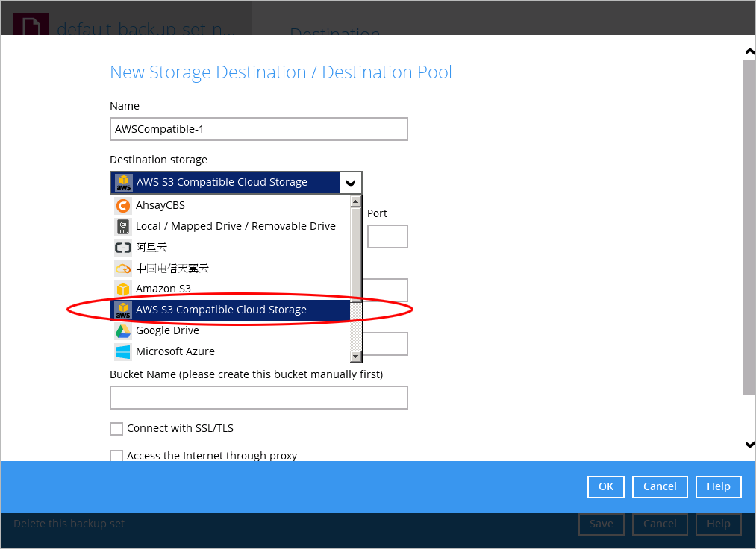Toggle Access the Internet through proxy
The image size is (756, 549).
116,456
